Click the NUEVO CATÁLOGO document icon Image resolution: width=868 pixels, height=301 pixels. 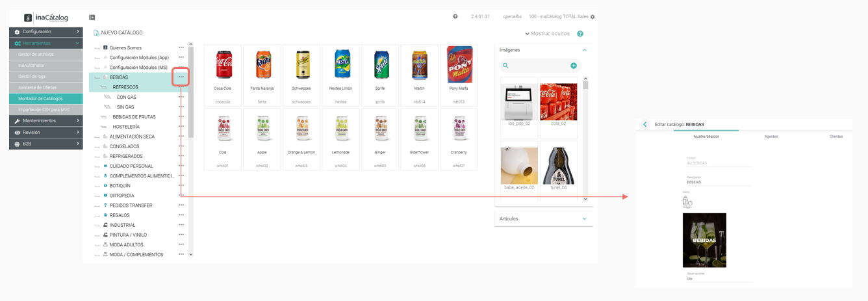96,33
